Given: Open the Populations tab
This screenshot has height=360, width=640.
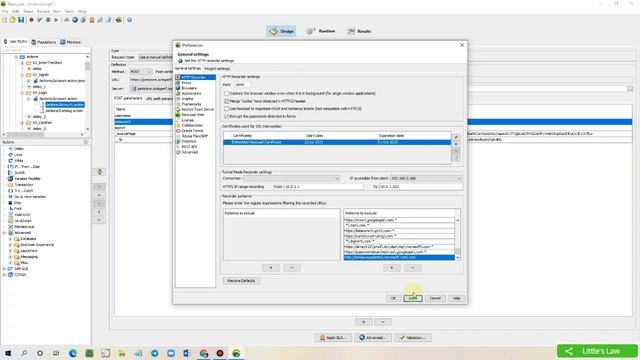Looking at the screenshot, I should pyautogui.click(x=44, y=42).
